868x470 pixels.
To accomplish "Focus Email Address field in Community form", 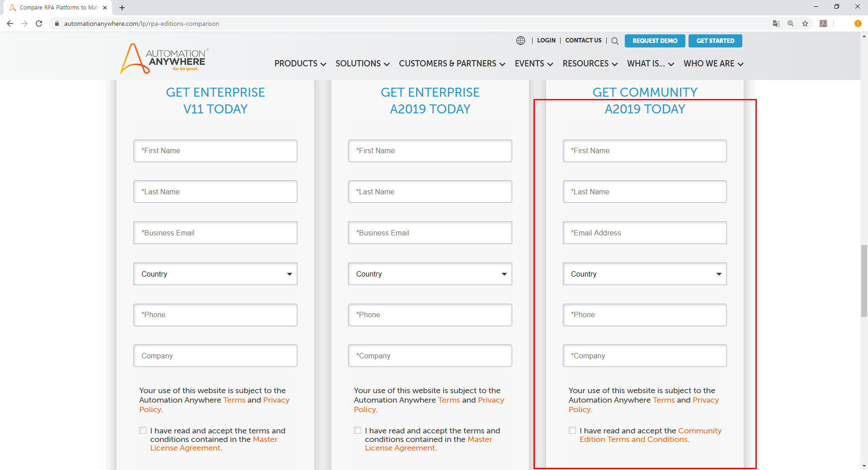I will point(645,233).
